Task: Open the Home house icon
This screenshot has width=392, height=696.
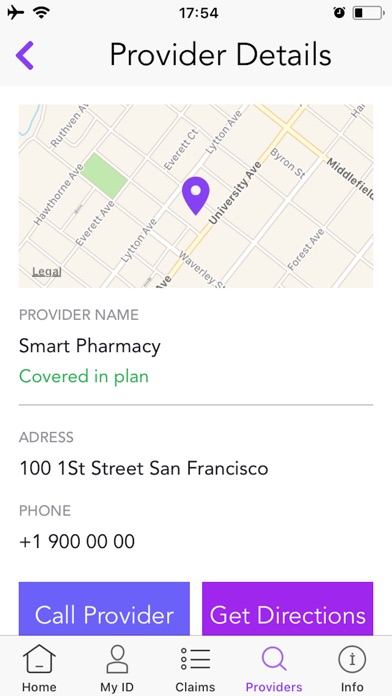Action: (39, 659)
